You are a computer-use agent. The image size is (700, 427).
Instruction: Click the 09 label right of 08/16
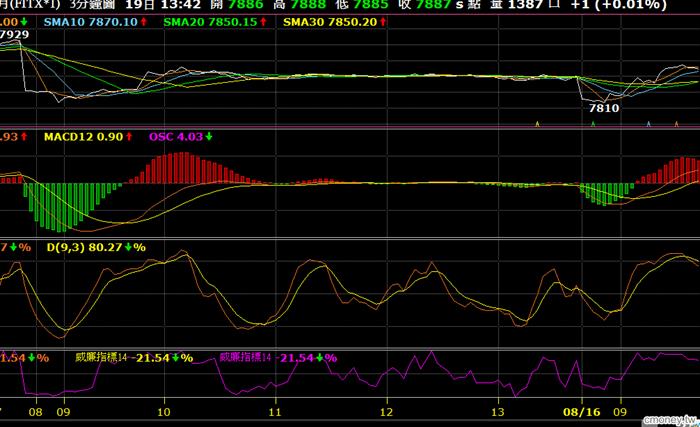click(620, 412)
